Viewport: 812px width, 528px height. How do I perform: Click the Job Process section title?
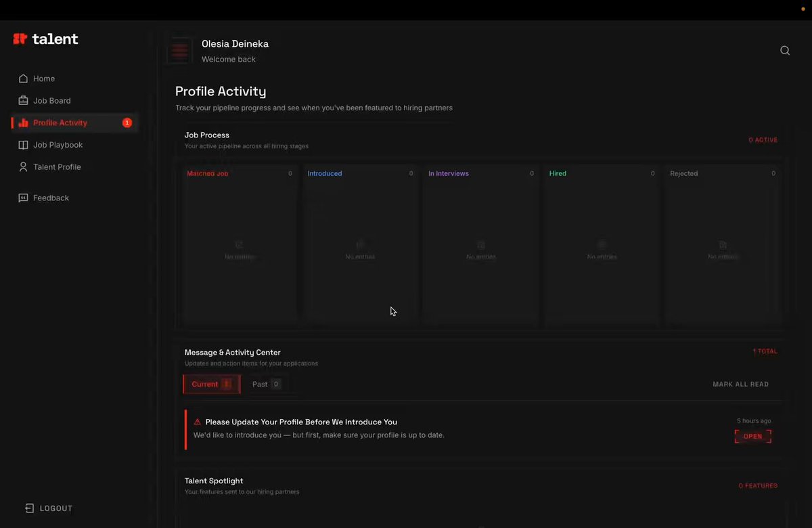coord(207,135)
